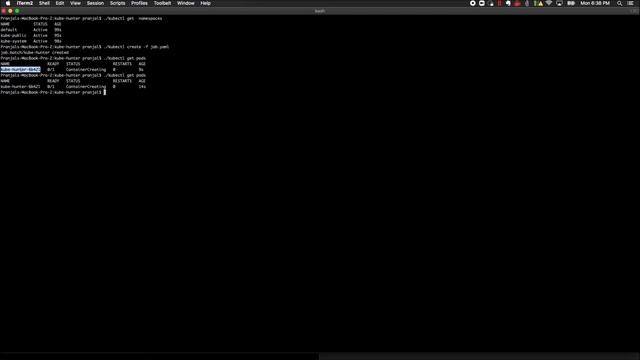
Task: Open the Session menu
Action: pos(95,3)
